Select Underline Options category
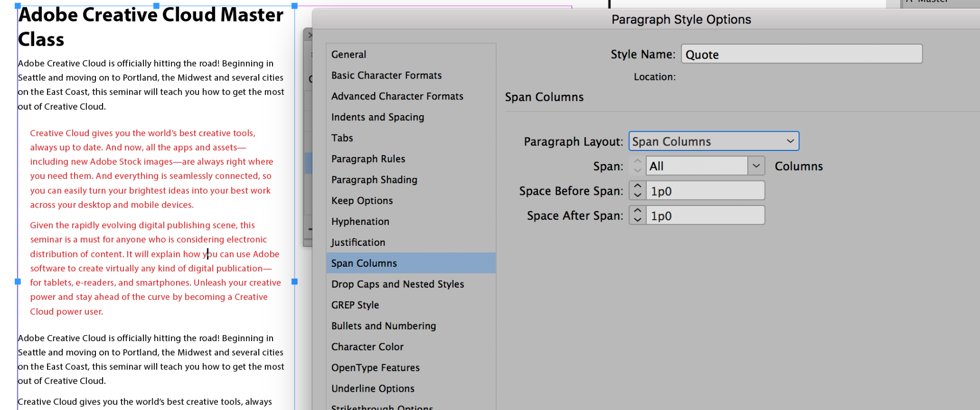 pyautogui.click(x=411, y=389)
